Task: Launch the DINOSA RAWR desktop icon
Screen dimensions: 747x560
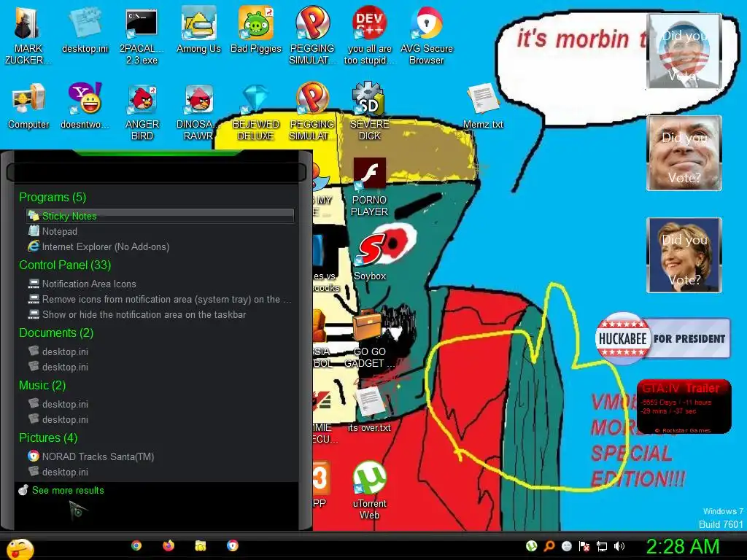Action: 198,112
